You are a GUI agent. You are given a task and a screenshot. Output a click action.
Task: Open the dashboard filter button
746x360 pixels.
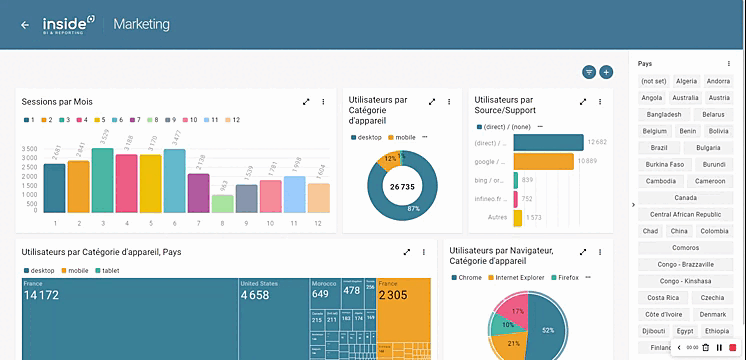tap(589, 72)
